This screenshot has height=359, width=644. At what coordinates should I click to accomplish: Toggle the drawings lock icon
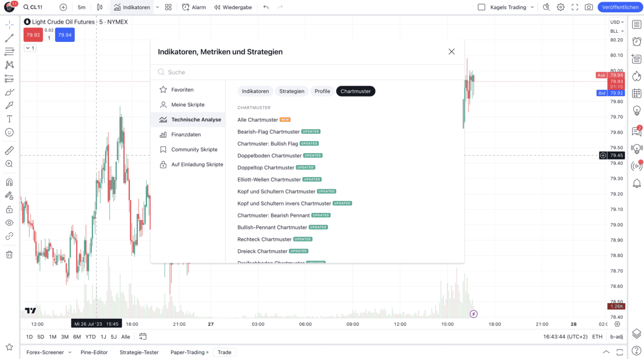coord(9,209)
